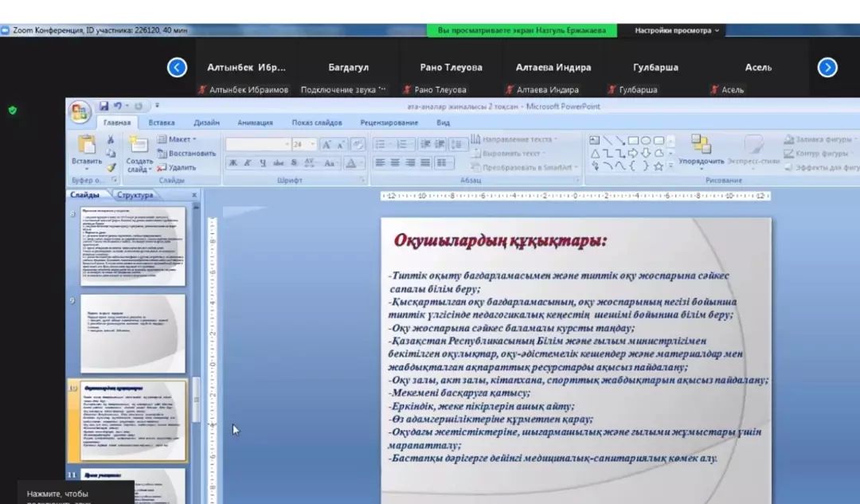860x504 pixels.
Task: Select slide 11 thumbnail
Action: (x=133, y=486)
